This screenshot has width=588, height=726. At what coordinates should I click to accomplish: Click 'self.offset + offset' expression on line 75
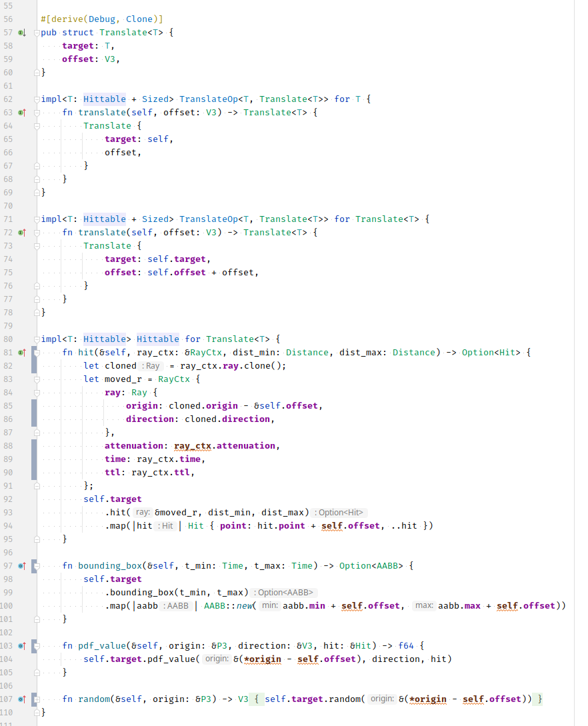[x=201, y=273]
